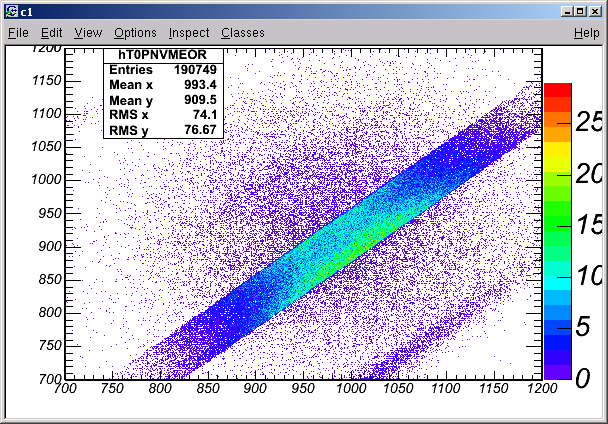
Task: Click palette axis label 0
Action: coord(583,377)
